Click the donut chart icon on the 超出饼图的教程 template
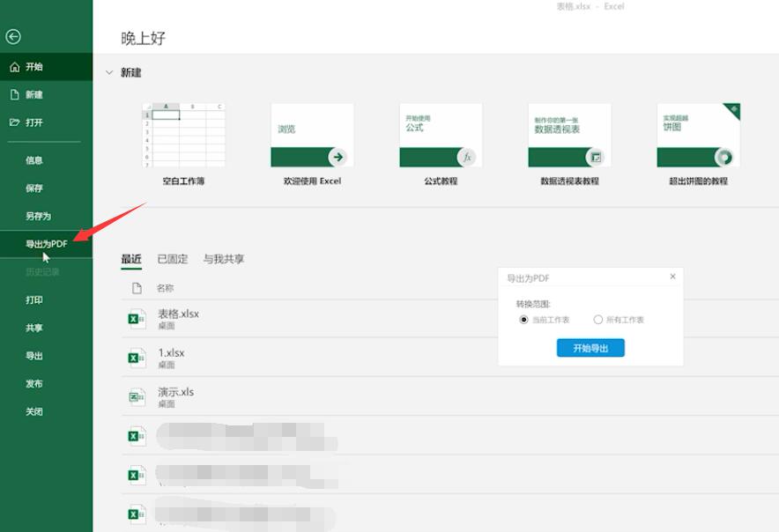The width and height of the screenshot is (779, 532). click(x=723, y=157)
